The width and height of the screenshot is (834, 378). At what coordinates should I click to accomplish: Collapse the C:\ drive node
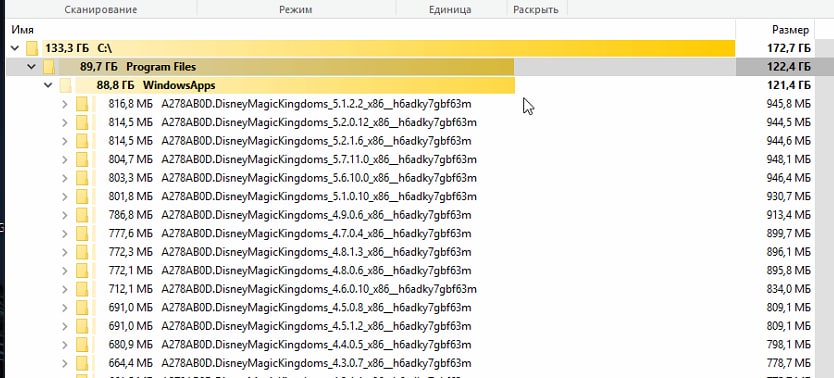point(15,48)
